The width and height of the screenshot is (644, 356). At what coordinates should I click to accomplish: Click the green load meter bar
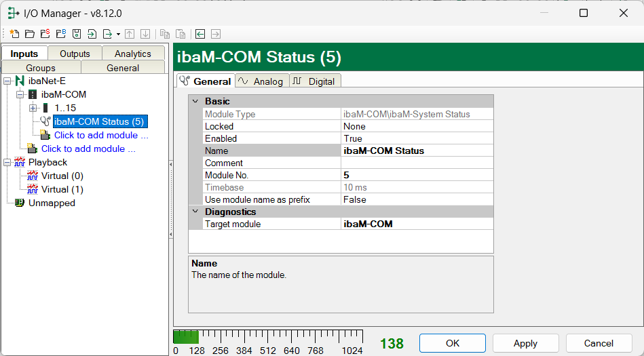click(x=186, y=338)
